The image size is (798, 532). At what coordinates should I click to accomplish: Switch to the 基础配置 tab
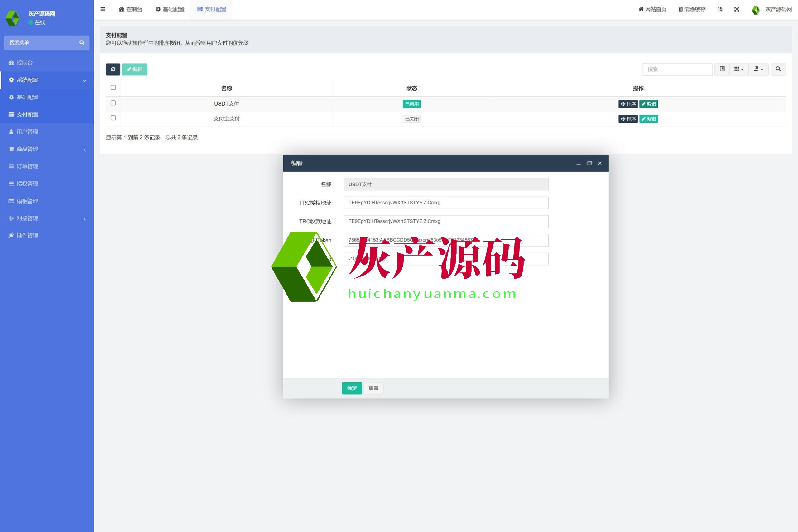click(170, 9)
